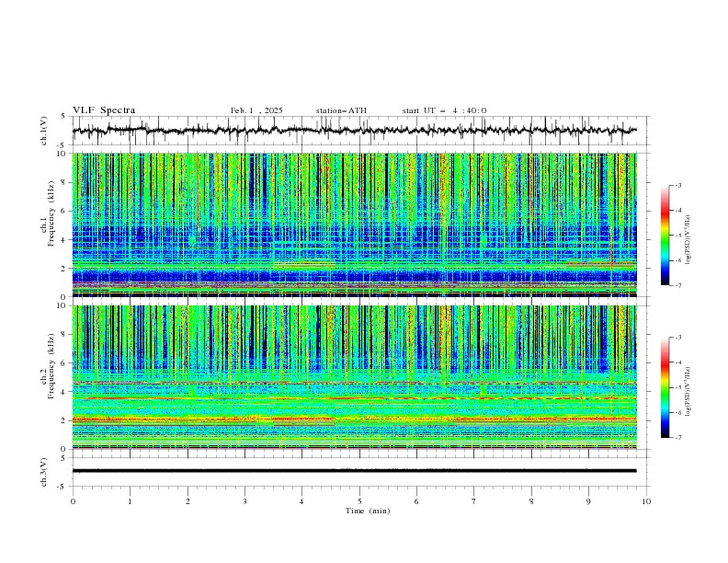This screenshot has height=563, width=728.
Task: Click the "-3" tick on the upper color bar
Action: click(678, 185)
